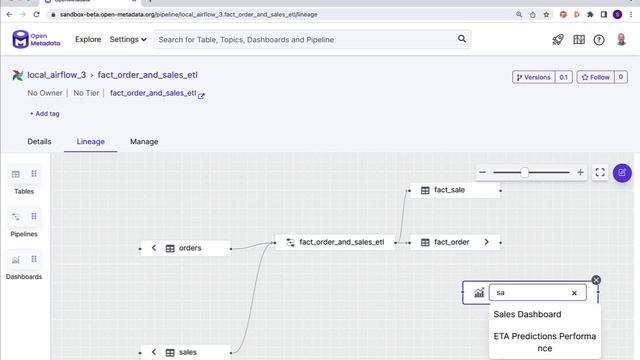
Task: Open browser extensions puzzle icon
Action: click(590, 15)
